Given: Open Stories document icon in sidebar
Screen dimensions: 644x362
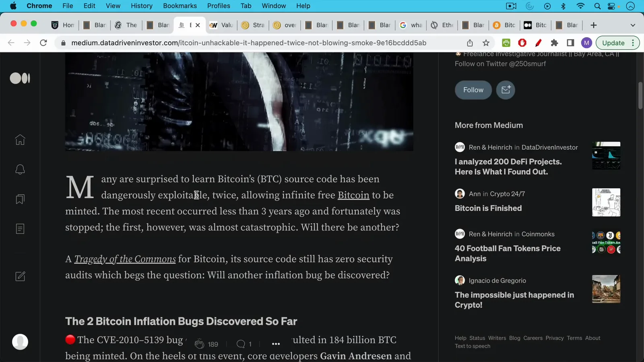Looking at the screenshot, I should [20, 229].
